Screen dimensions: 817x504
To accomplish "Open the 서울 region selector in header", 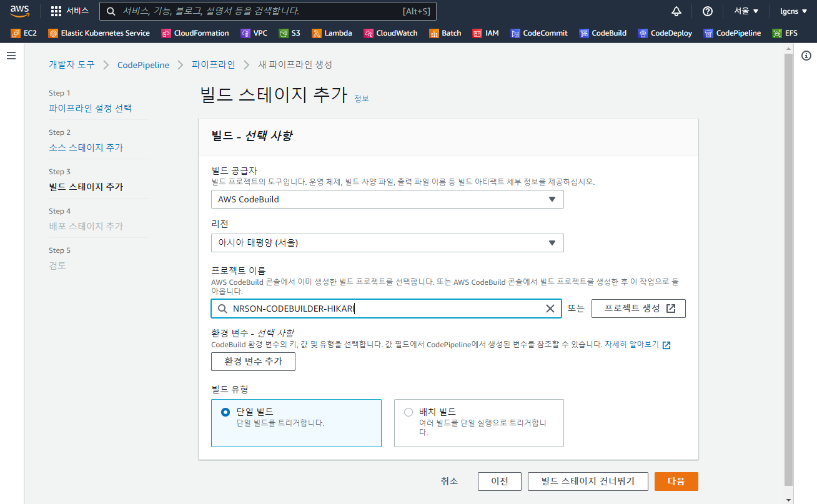I will [x=746, y=11].
